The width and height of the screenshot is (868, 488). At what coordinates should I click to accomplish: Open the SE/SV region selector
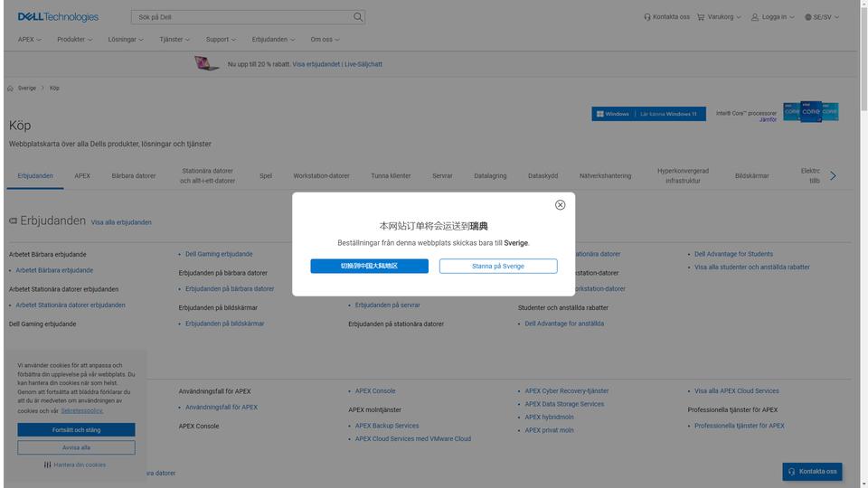[822, 17]
